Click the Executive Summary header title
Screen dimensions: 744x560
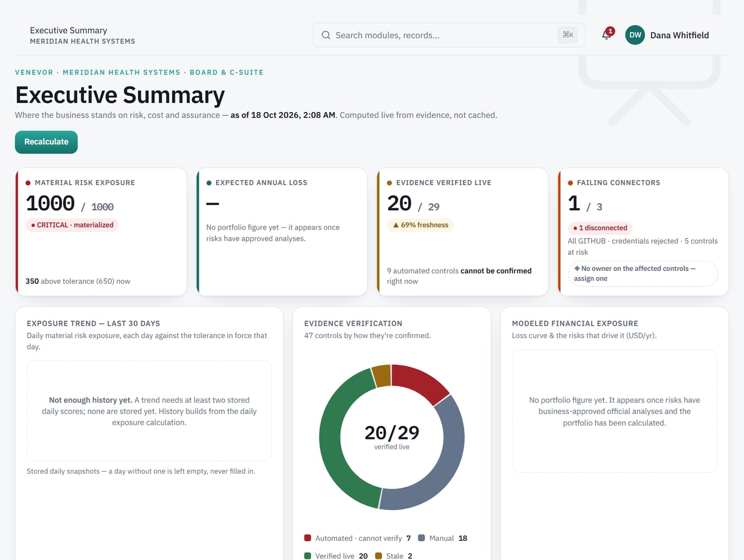pos(69,30)
